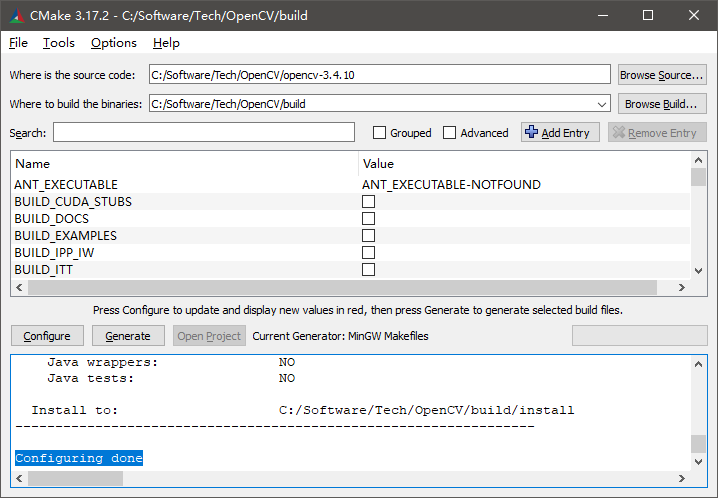Click the Current Generator: MinGW Makefiles label
This screenshot has width=718, height=498.
click(340, 336)
